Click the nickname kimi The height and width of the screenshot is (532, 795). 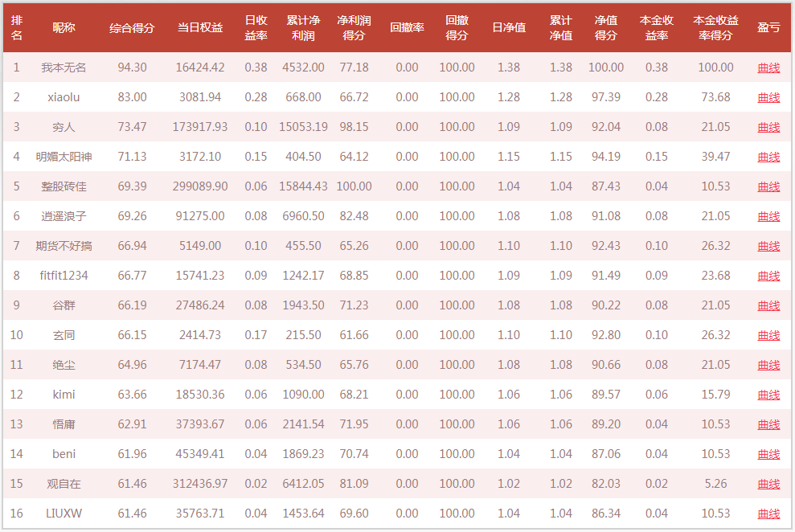click(x=64, y=395)
